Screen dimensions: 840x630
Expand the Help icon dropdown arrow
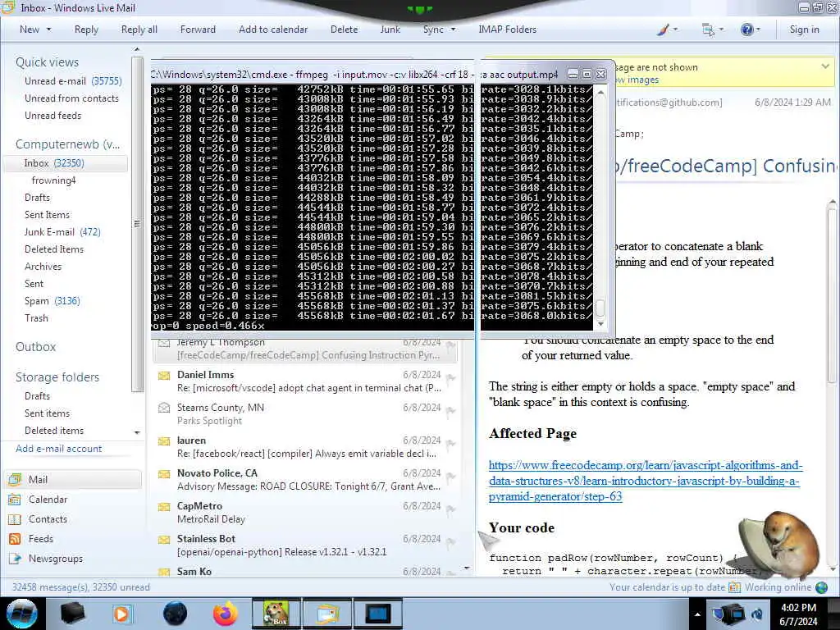tap(757, 30)
